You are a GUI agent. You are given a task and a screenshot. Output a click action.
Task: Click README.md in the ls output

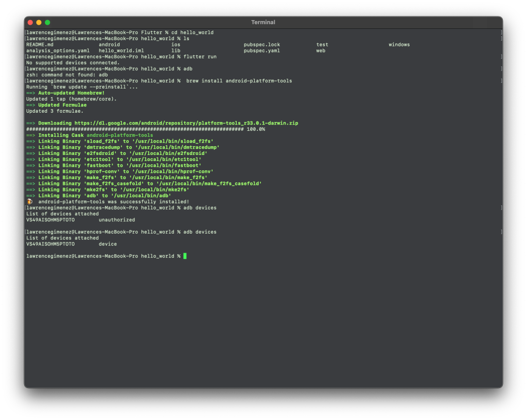[x=40, y=45]
